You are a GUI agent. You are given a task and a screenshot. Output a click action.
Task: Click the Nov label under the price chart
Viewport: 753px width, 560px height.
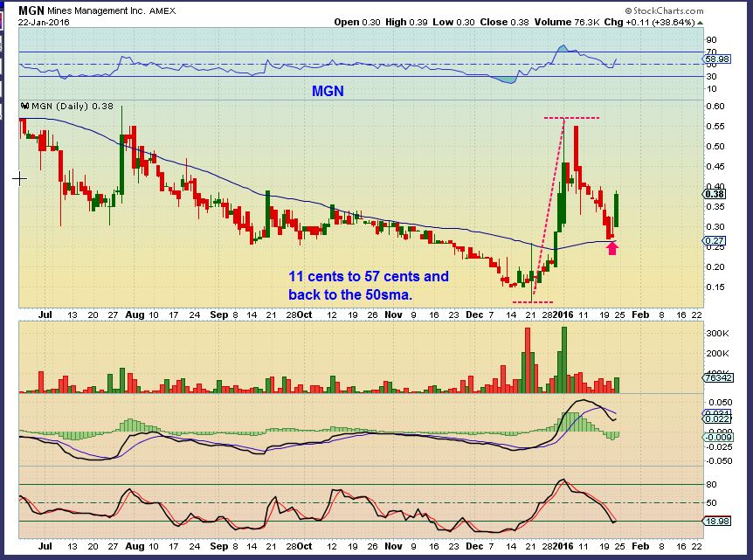coord(393,315)
